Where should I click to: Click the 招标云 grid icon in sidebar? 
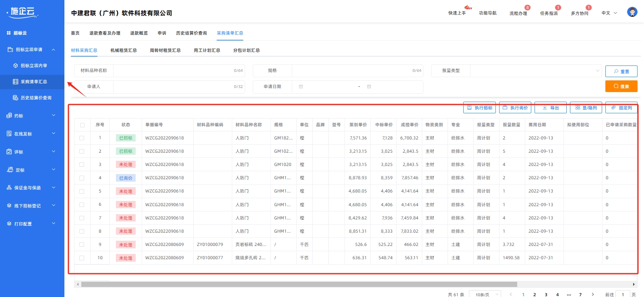pos(9,33)
